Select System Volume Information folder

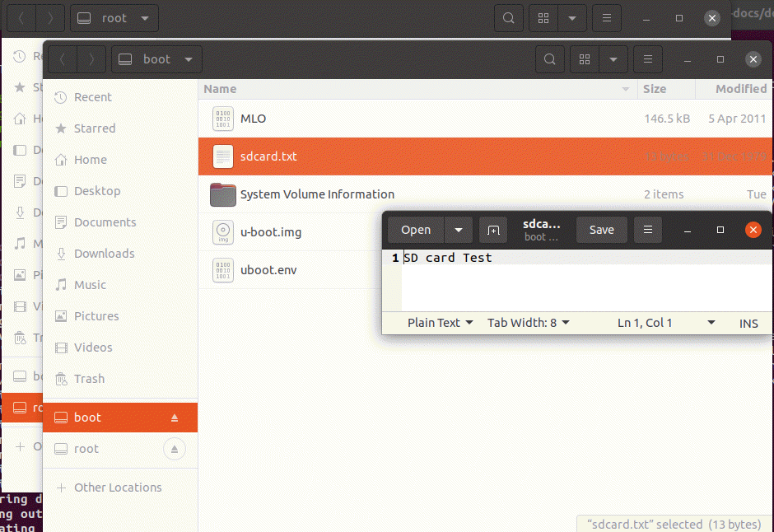coord(486,194)
